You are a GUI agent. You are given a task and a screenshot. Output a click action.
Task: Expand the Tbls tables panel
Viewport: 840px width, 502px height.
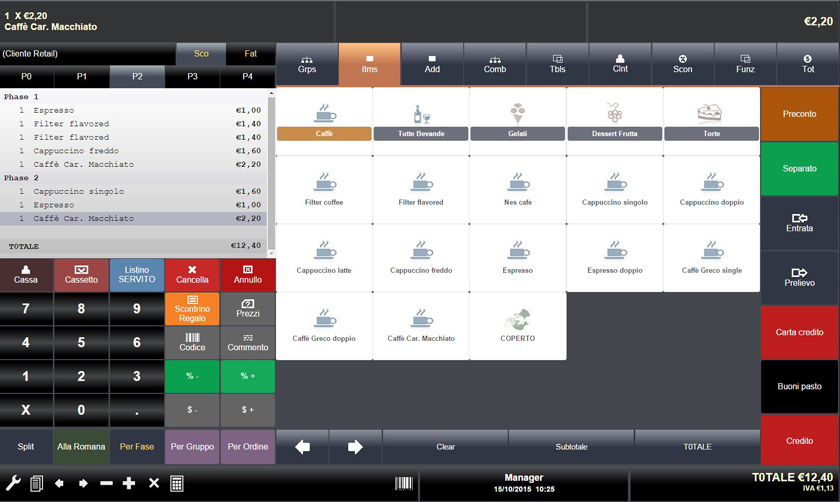tap(557, 64)
